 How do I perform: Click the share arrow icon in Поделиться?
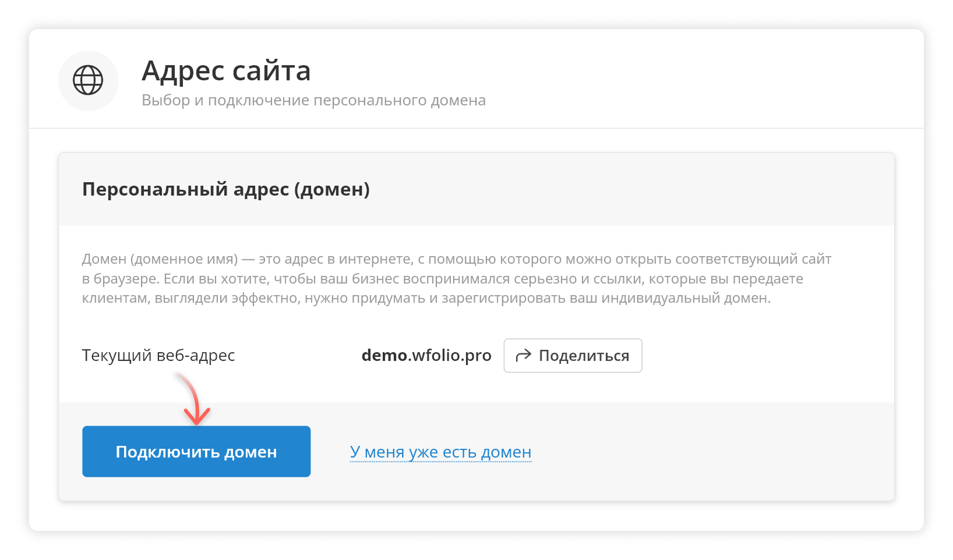point(523,356)
